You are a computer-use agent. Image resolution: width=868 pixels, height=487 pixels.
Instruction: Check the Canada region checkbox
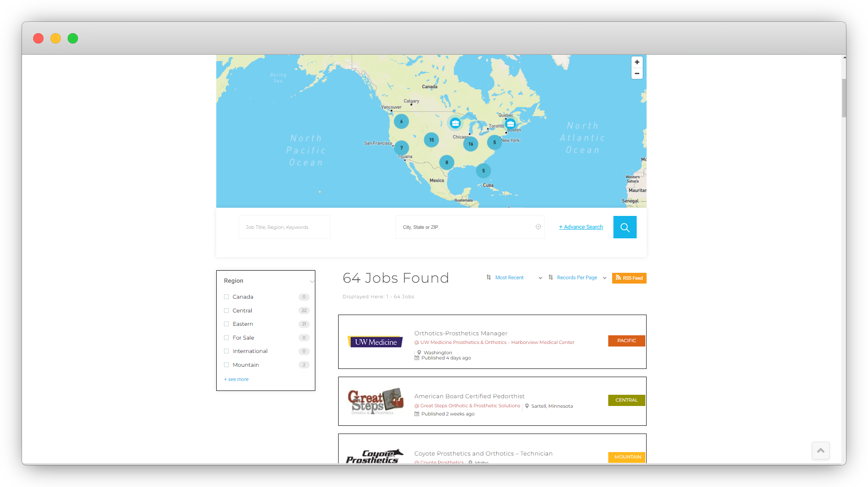tap(226, 297)
